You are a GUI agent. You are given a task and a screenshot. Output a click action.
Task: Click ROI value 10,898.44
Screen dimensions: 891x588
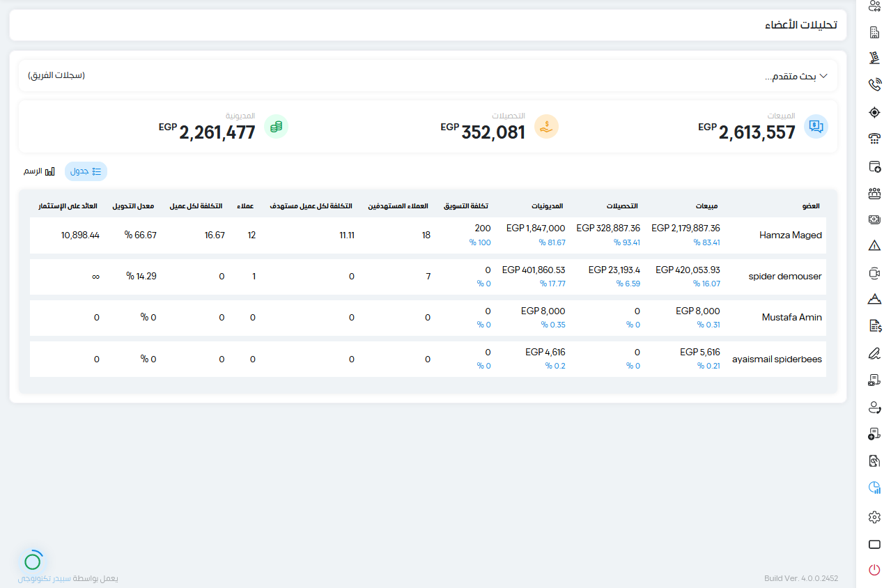click(80, 235)
